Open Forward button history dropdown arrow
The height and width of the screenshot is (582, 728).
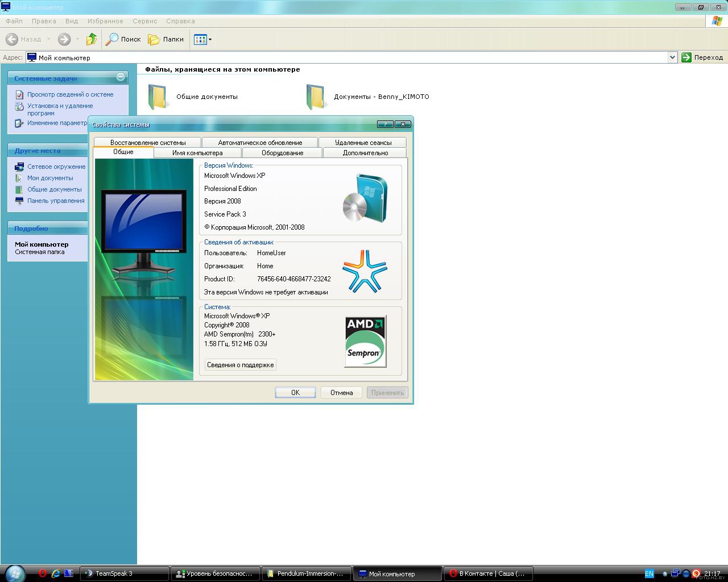77,39
